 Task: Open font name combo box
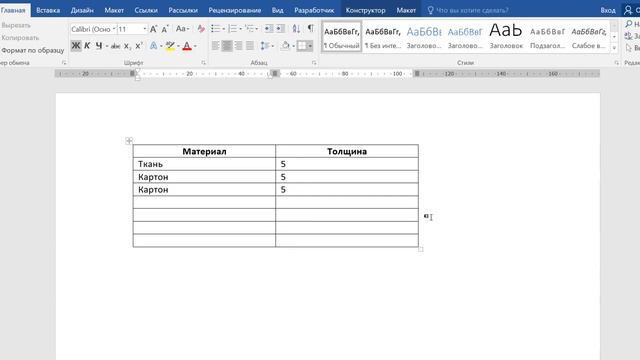93,29
